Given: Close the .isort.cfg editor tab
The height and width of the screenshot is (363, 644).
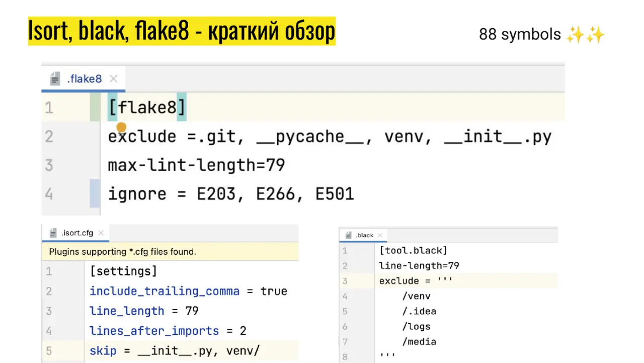Looking at the screenshot, I should (x=101, y=233).
